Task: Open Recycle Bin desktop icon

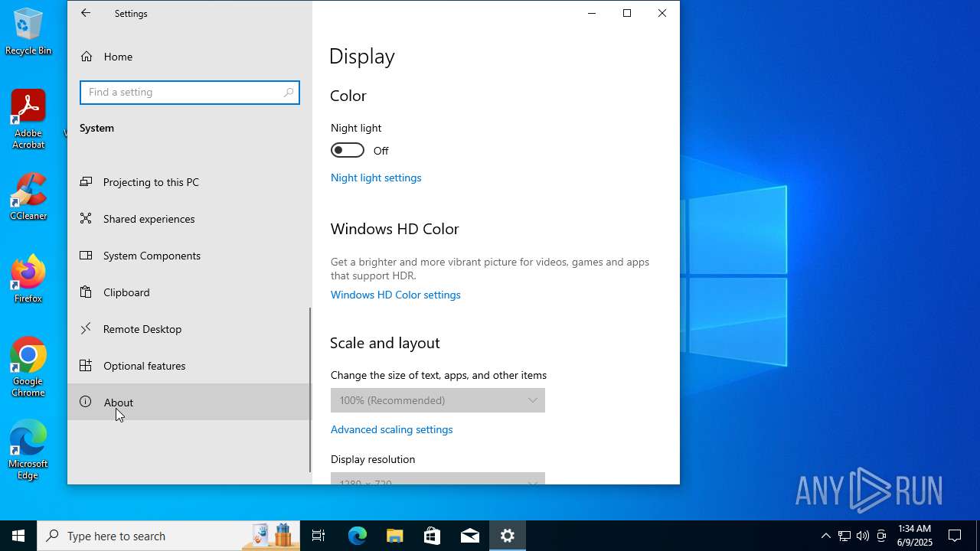Action: tap(28, 31)
